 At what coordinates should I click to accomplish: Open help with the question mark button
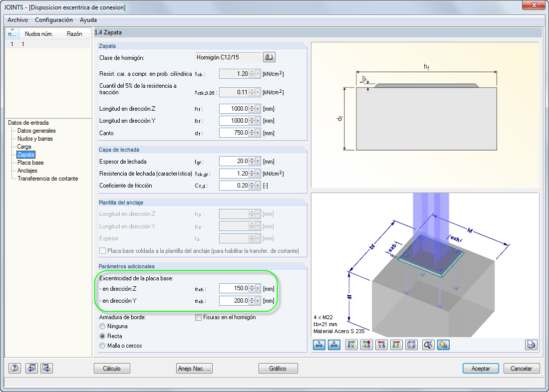click(14, 368)
